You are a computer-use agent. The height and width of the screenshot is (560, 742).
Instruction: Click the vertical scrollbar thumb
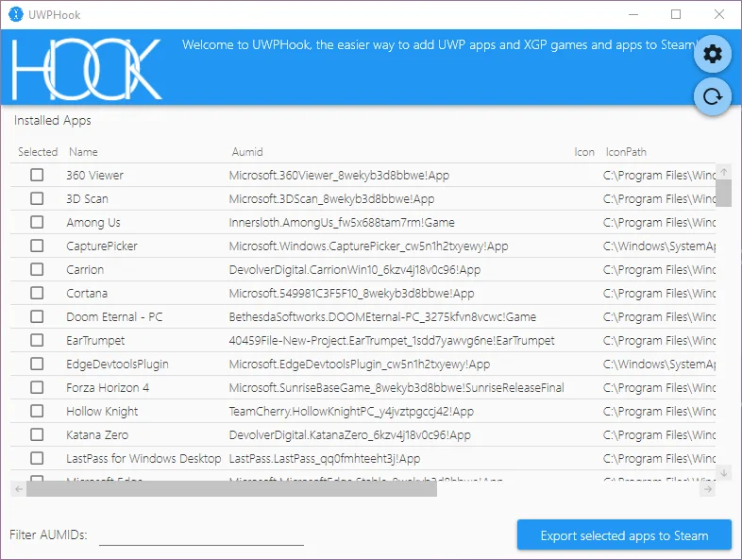(723, 194)
